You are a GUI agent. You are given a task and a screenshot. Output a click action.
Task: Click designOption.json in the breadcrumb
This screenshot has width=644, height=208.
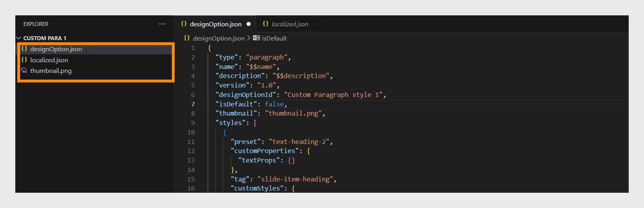coord(219,38)
